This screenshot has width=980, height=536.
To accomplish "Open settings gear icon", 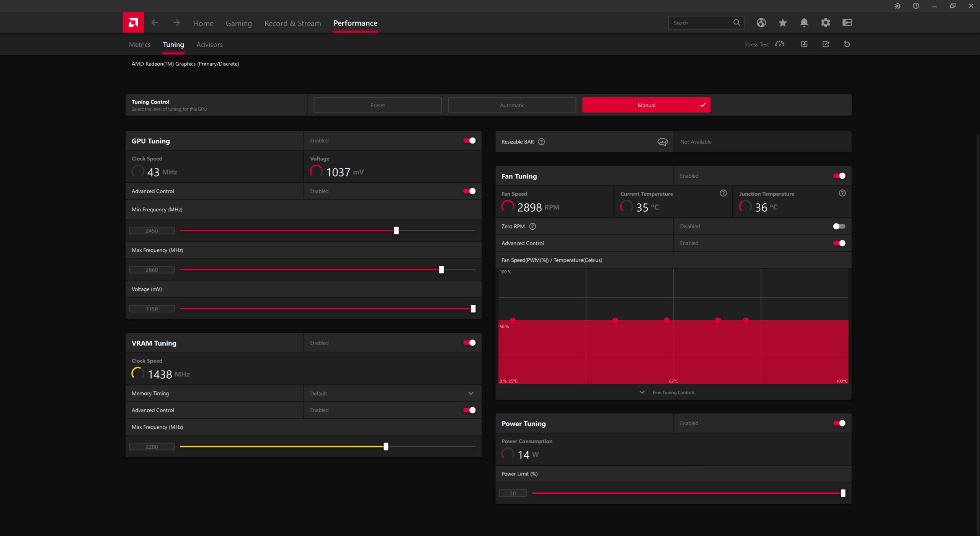I will pyautogui.click(x=825, y=23).
